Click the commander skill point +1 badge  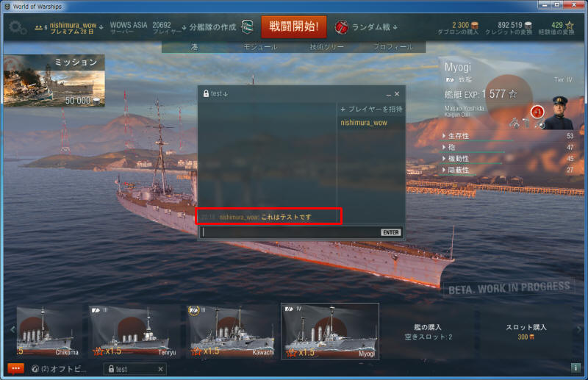point(537,112)
